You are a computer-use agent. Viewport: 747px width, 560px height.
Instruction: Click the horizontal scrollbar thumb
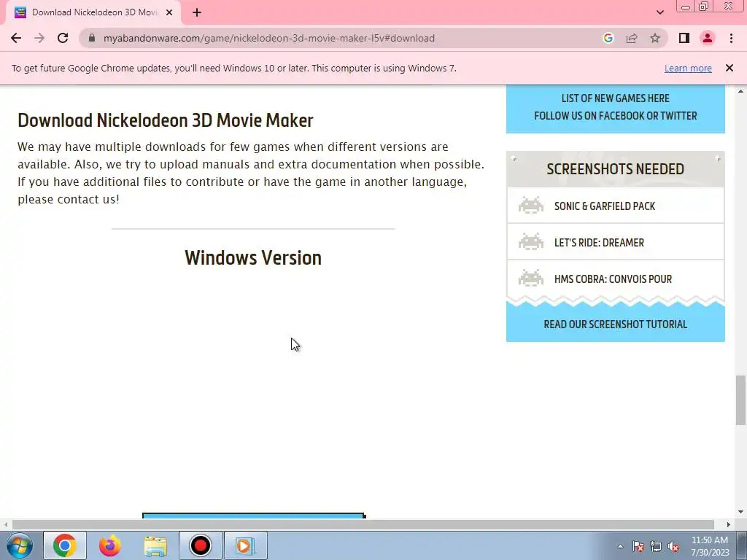(x=363, y=525)
